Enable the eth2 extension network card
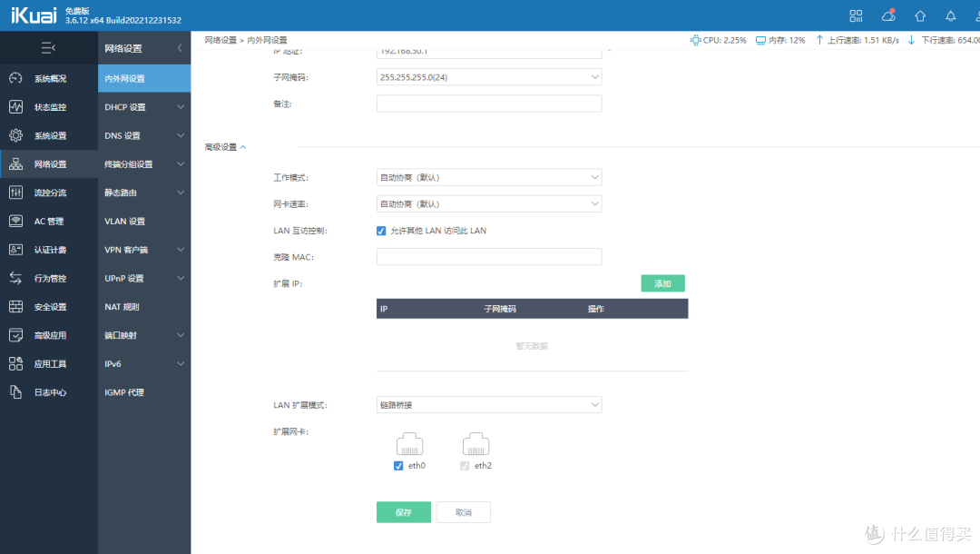Screen dimensions: 980x554 tap(464, 465)
